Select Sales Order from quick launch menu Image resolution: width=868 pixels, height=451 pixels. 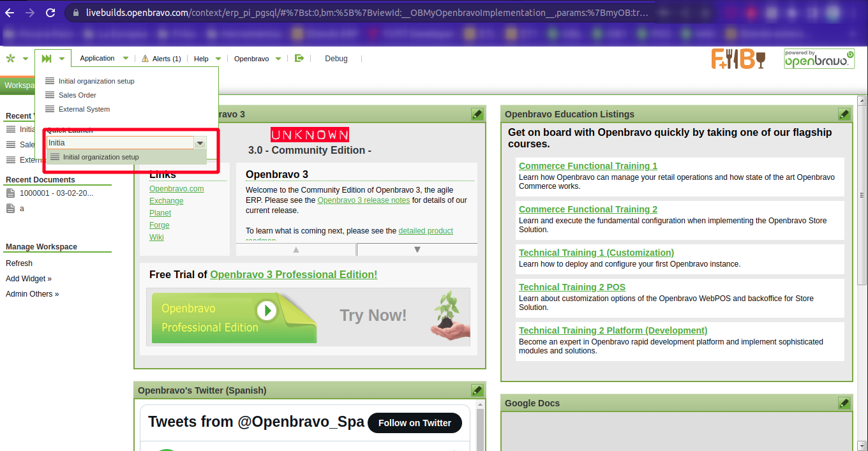click(x=77, y=95)
